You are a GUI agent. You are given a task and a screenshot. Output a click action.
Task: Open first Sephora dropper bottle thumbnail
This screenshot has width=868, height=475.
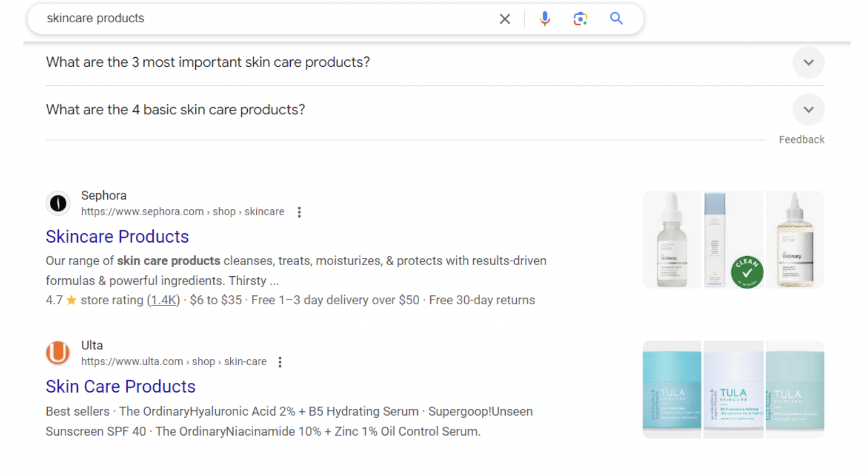pos(672,240)
